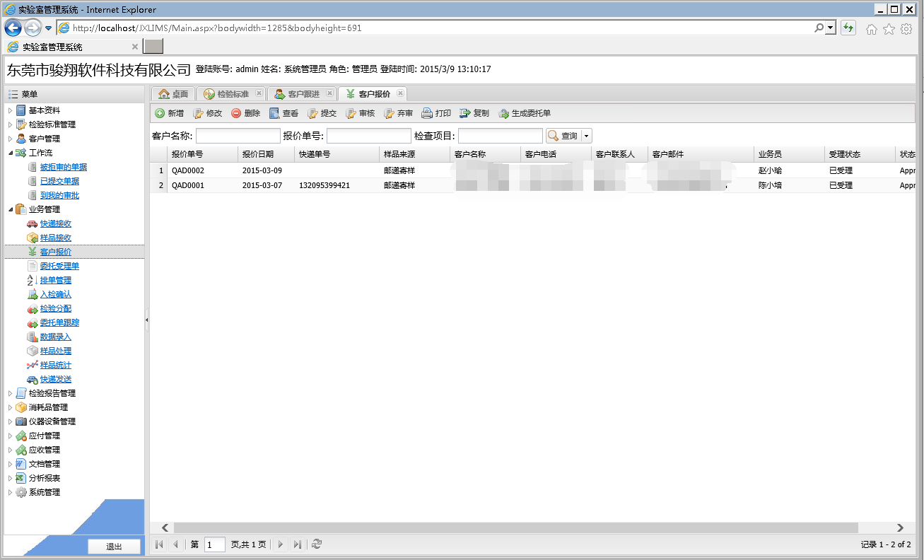Click the 打印 (Print) toolbar icon
The width and height of the screenshot is (924, 560).
(x=427, y=113)
